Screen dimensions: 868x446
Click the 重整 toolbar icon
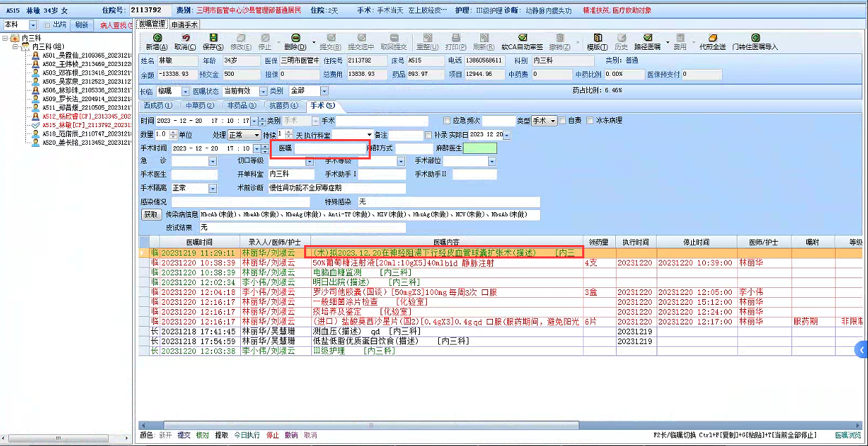tap(428, 38)
